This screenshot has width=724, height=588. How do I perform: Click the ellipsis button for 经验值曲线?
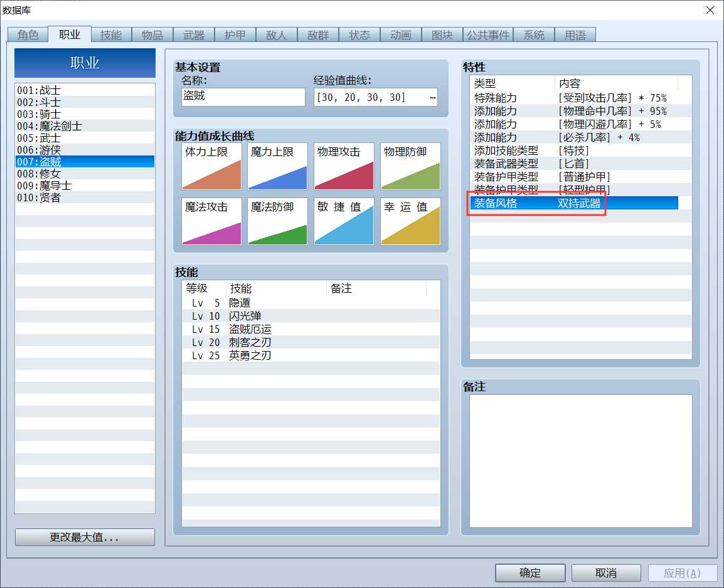click(x=432, y=97)
